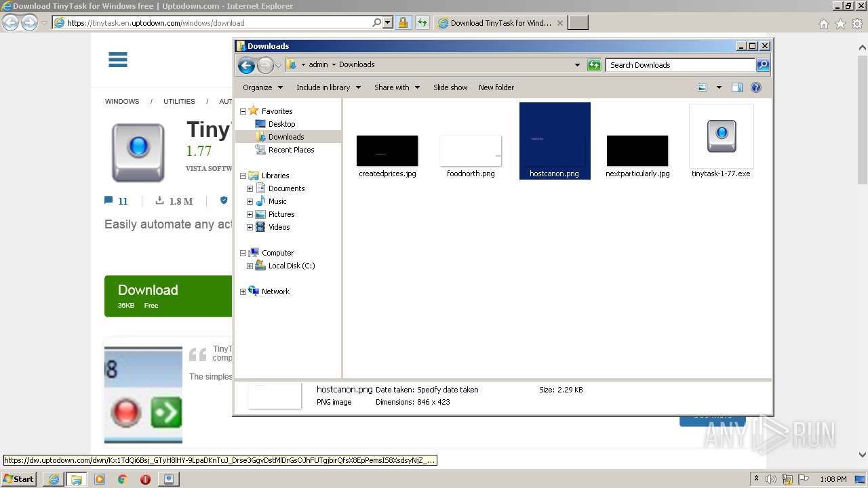
Task: Click the Slide show button
Action: point(450,87)
